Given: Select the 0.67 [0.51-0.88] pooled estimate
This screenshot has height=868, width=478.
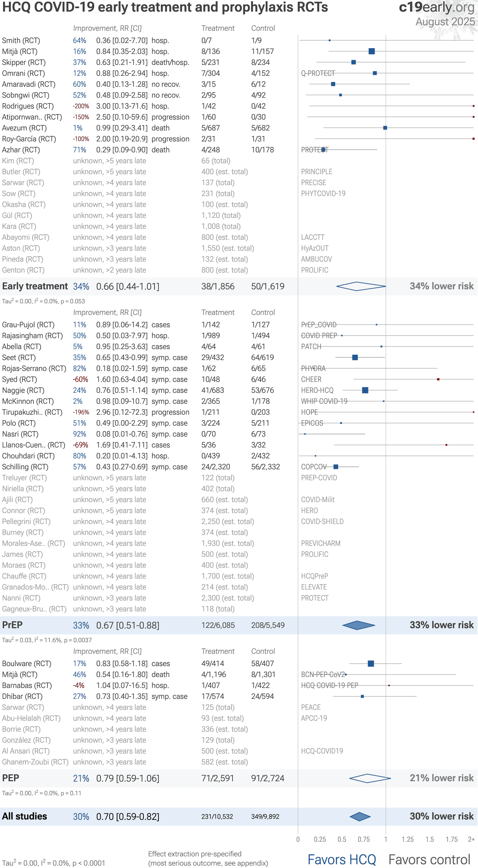Looking at the screenshot, I should 128,625.
